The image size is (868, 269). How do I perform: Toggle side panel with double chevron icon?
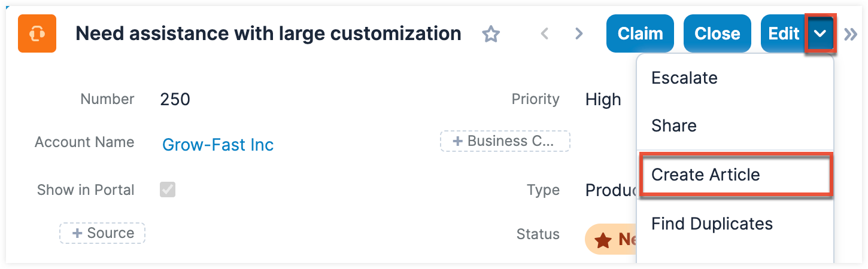[x=851, y=34]
